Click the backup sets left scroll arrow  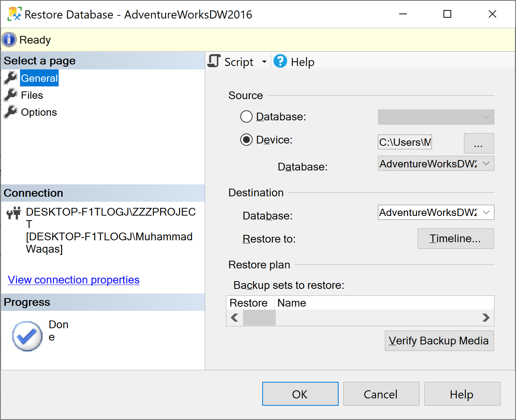tap(234, 317)
